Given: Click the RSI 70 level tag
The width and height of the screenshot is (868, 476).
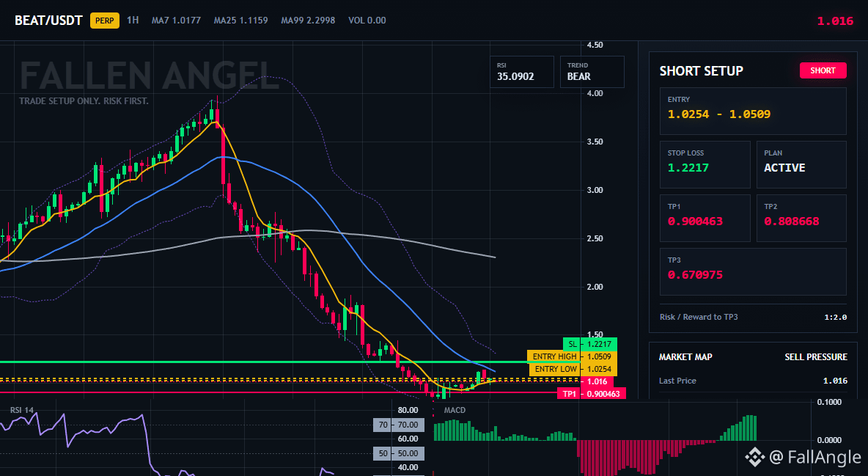Looking at the screenshot, I should coord(399,425).
